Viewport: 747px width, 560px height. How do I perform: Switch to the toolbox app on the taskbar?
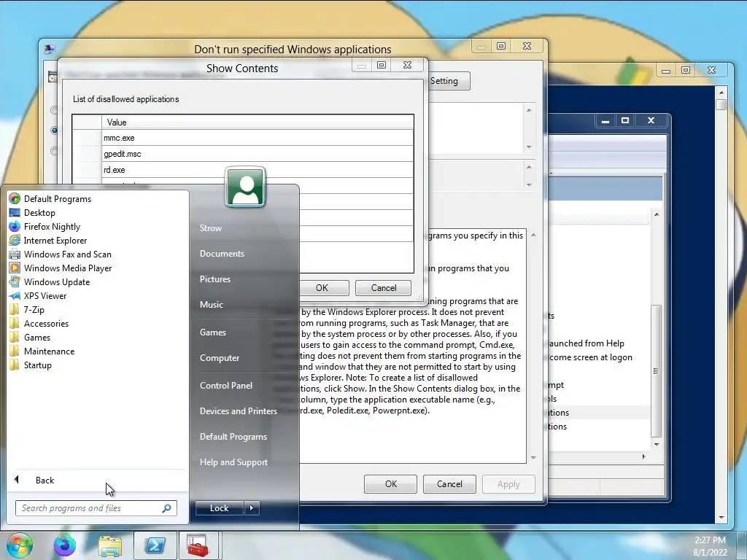198,545
